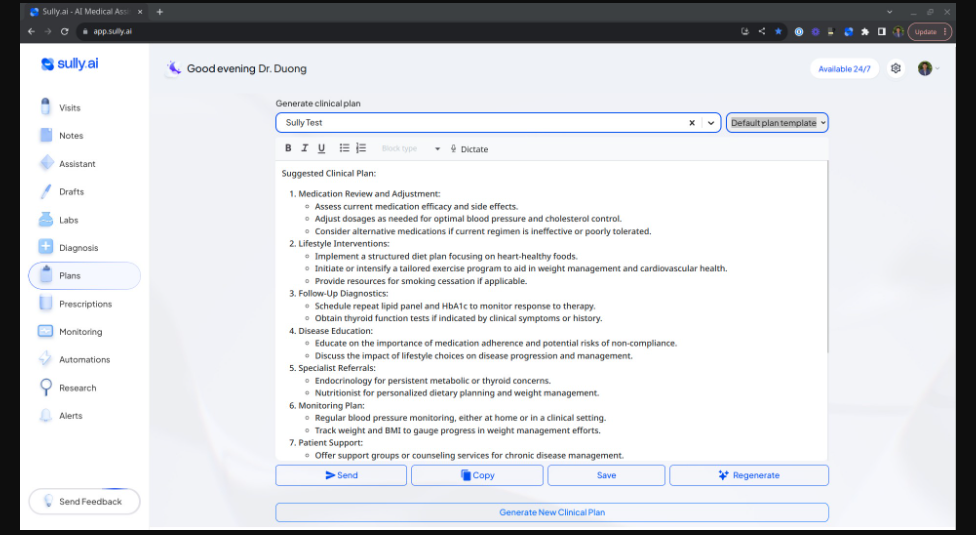Click the sully.ai logo

pos(70,63)
